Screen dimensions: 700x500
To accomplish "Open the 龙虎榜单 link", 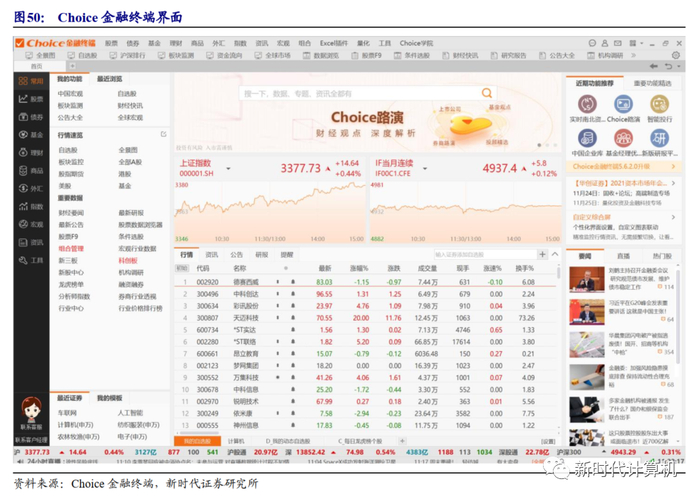I will 71,284.
